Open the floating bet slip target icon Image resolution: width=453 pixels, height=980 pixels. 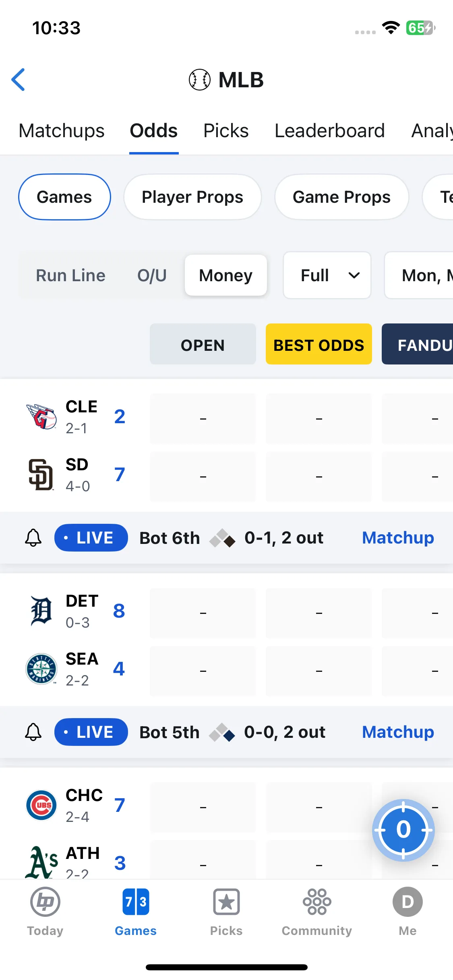(x=403, y=830)
